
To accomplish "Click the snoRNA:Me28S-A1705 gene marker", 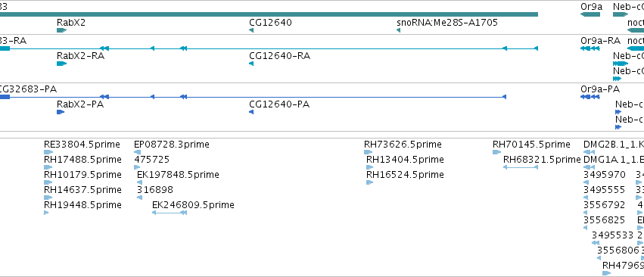I will coord(398,30).
